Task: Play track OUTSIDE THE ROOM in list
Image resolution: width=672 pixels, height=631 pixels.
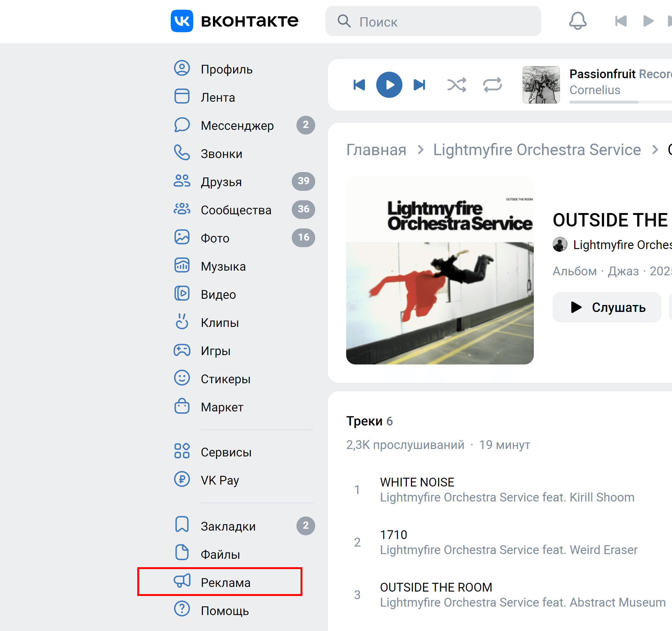Action: point(436,588)
